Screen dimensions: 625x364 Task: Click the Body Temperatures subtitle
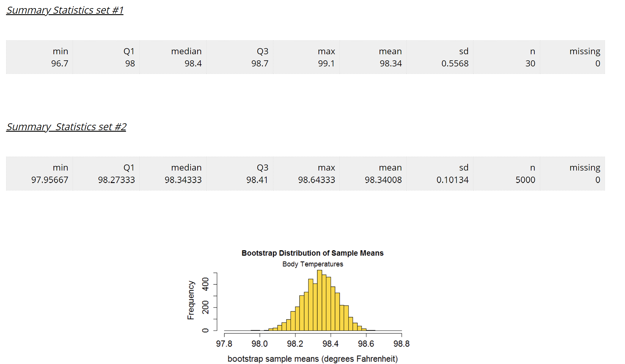313,264
